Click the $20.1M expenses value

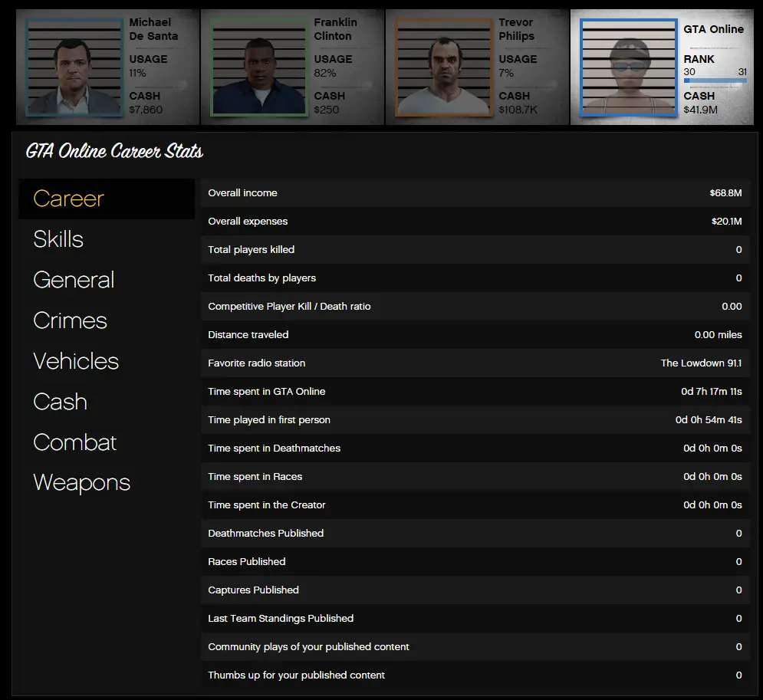tap(726, 222)
